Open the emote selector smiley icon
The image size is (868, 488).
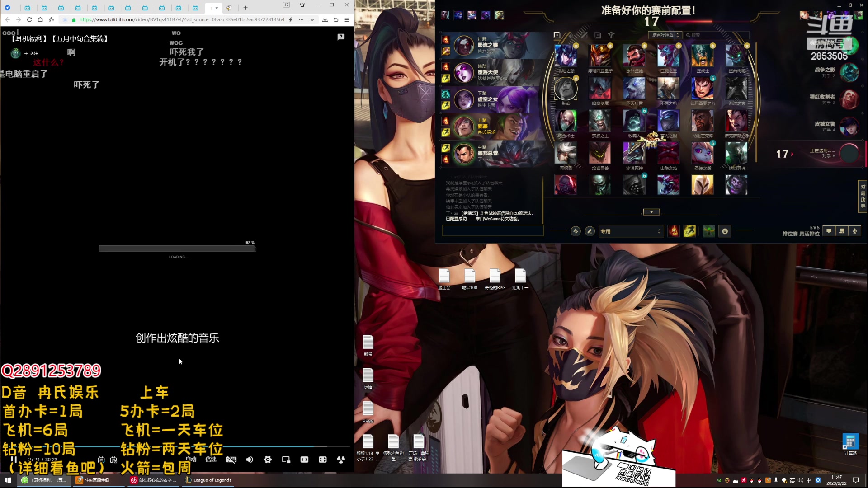coord(725,231)
